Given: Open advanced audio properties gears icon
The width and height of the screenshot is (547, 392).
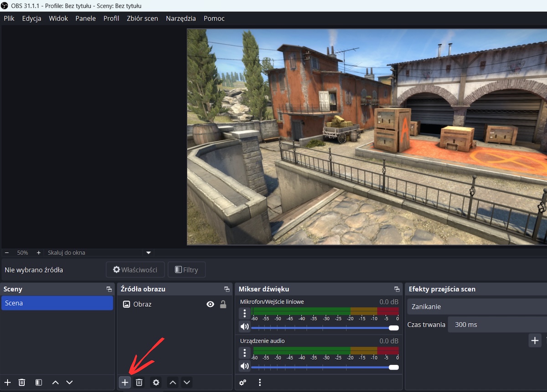Looking at the screenshot, I should (x=243, y=382).
